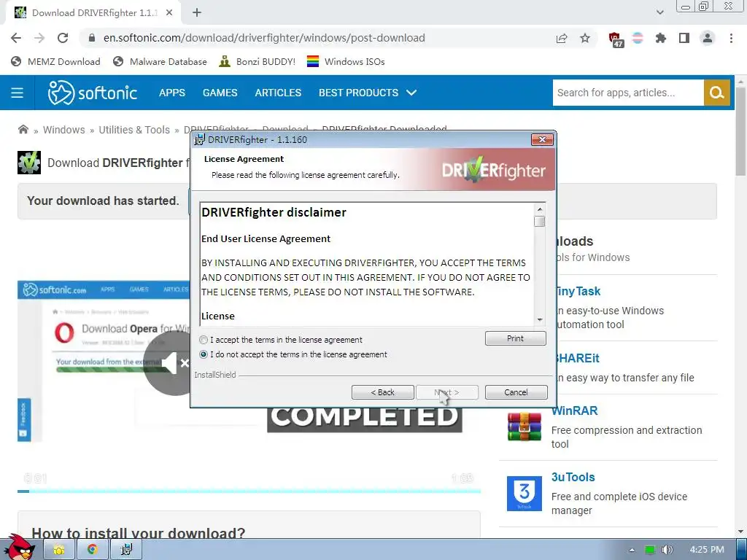Screen dimensions: 747x560
Task: Open the Utilities & Tools breadcrumb link
Action: (134, 130)
